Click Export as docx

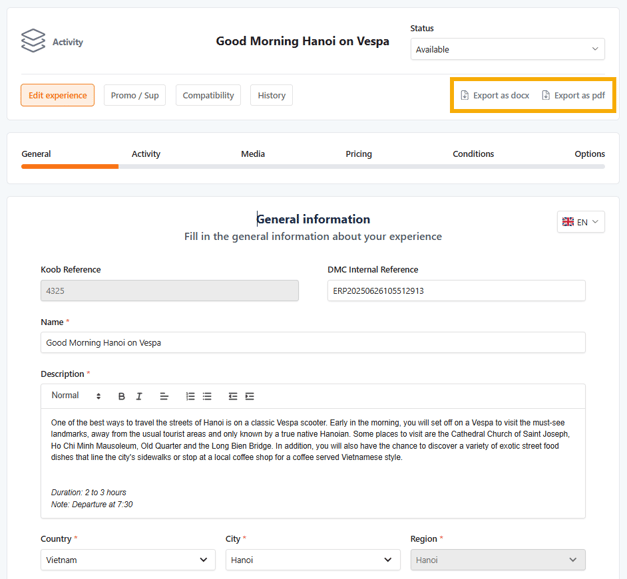[x=494, y=96]
